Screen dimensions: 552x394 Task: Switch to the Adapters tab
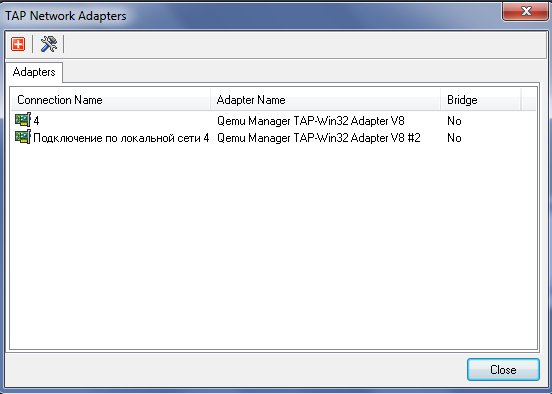tap(34, 72)
